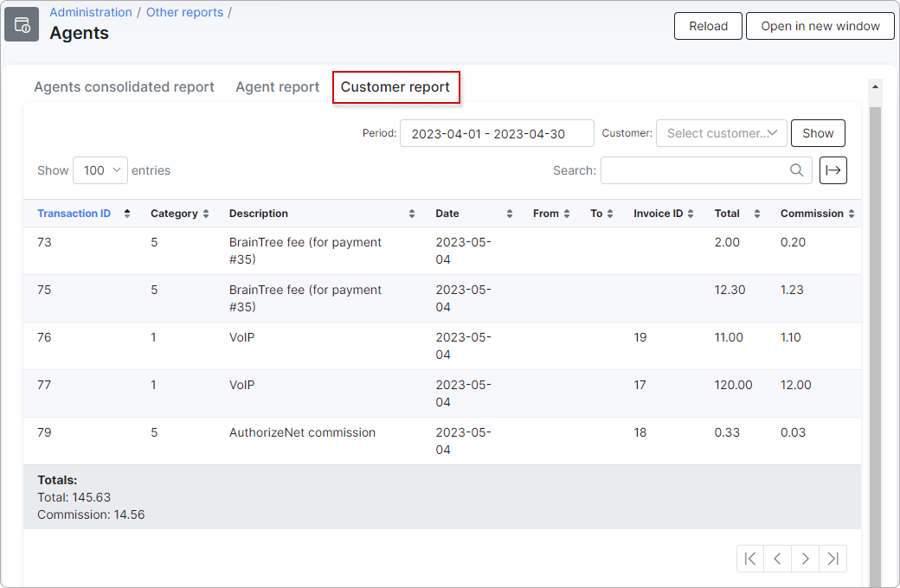Image resolution: width=900 pixels, height=588 pixels.
Task: Click Total: 145.63 summary text
Action: pyautogui.click(x=74, y=497)
